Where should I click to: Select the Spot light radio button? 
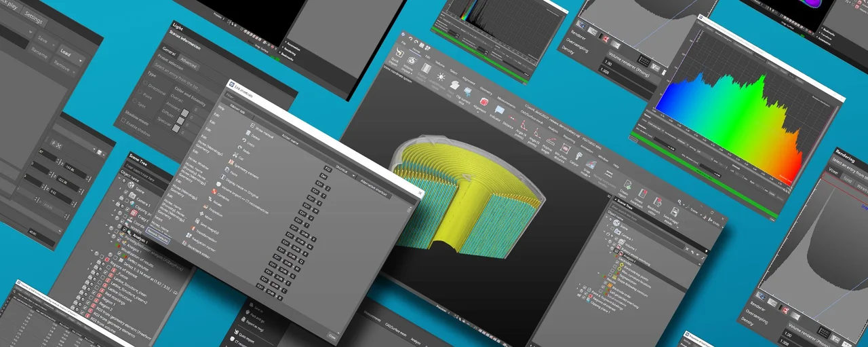tap(135, 101)
